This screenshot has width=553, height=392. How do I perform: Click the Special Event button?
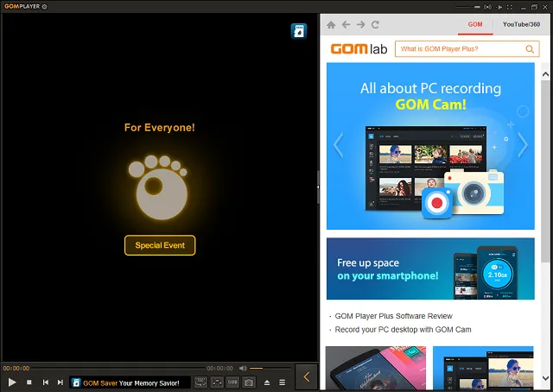(160, 245)
